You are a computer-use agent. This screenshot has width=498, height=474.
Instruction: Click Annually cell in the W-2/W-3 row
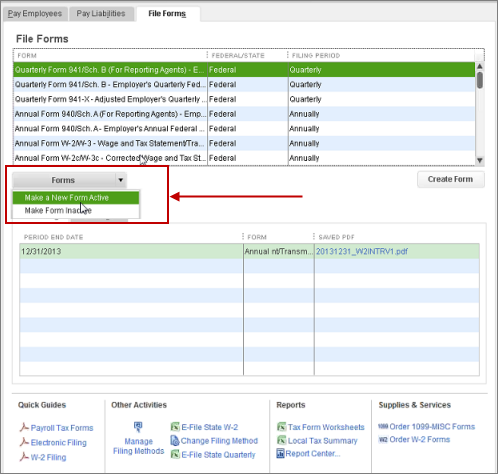pos(382,143)
